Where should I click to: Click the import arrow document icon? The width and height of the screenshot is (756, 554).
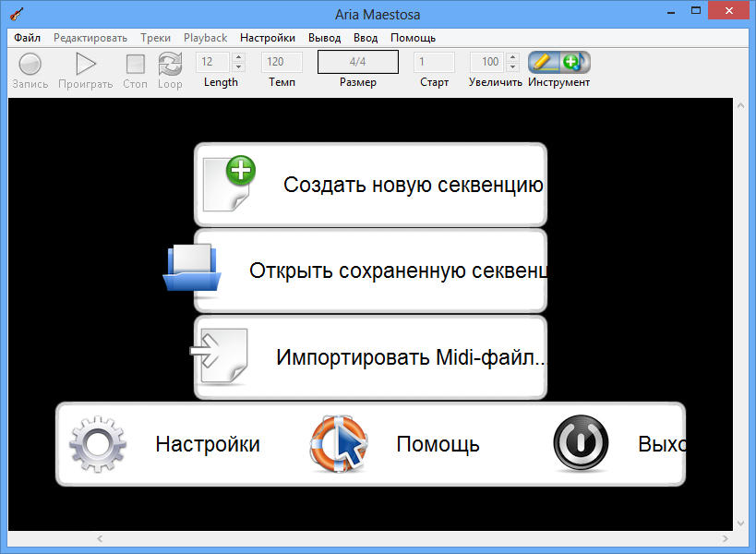(220, 355)
